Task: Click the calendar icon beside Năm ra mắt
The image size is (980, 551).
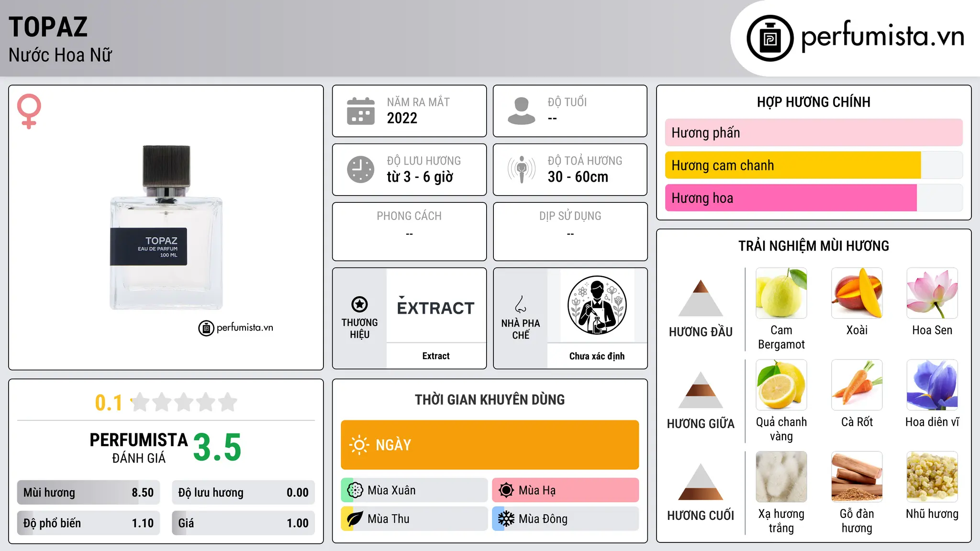Action: pyautogui.click(x=361, y=111)
